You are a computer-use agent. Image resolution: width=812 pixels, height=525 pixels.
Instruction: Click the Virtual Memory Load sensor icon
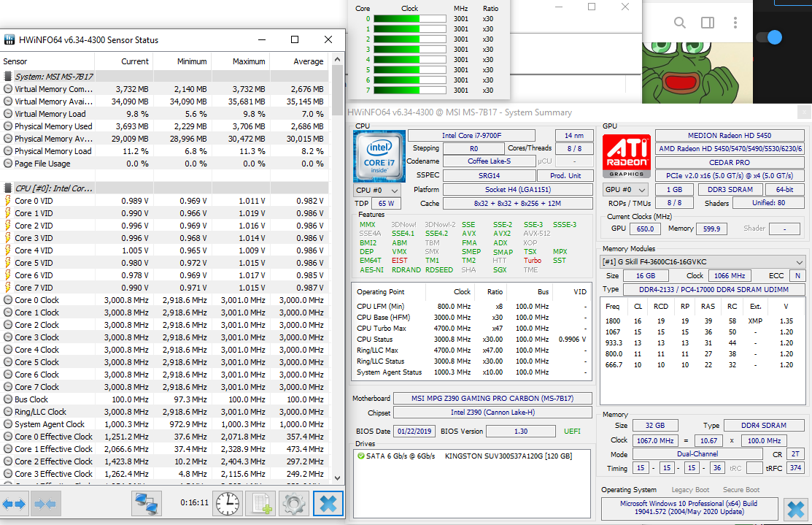tap(8, 113)
